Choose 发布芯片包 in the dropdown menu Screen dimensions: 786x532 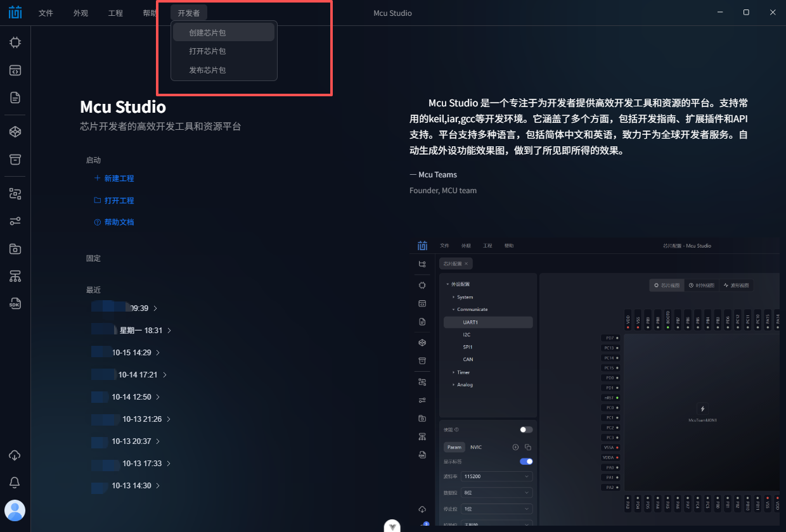[x=207, y=70]
